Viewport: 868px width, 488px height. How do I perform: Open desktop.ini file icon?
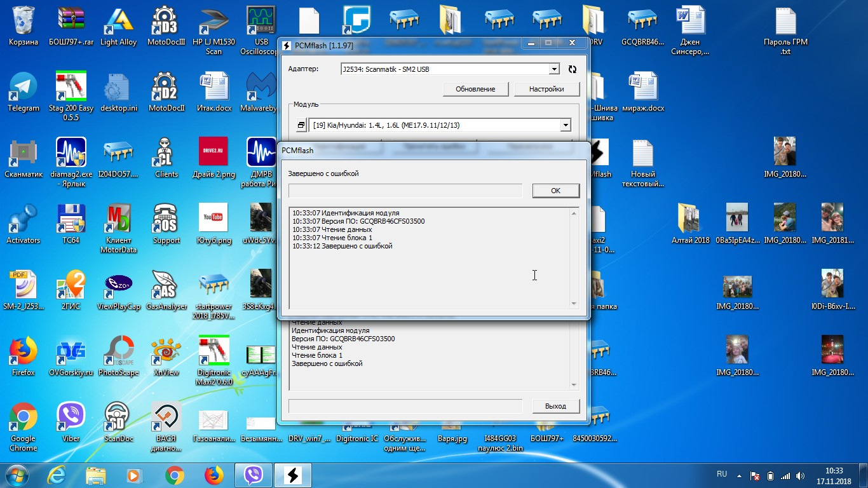[119, 93]
